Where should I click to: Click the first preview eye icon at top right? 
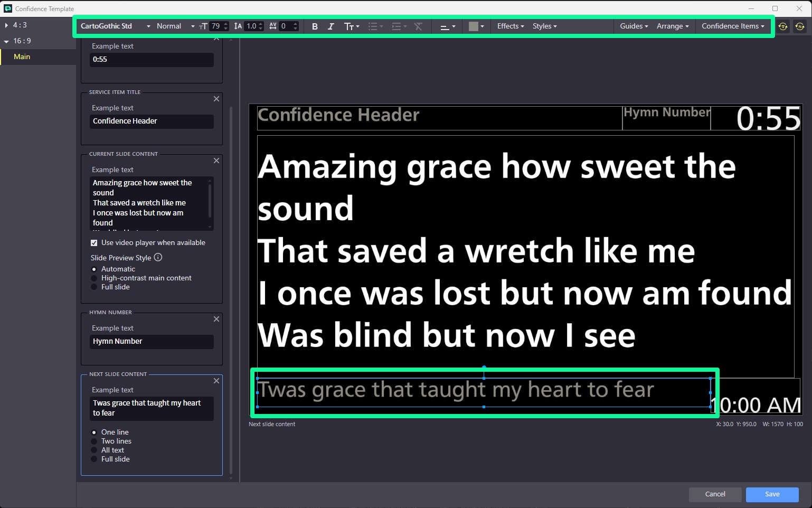(x=783, y=26)
